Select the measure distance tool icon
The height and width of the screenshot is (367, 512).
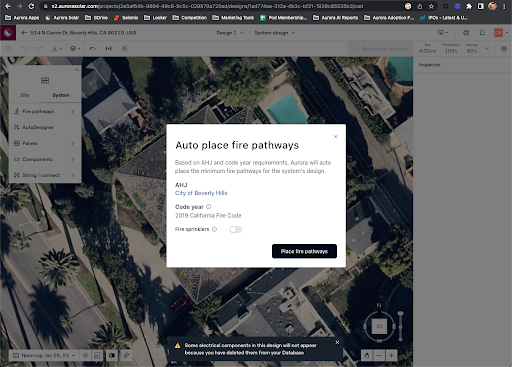tap(109, 49)
